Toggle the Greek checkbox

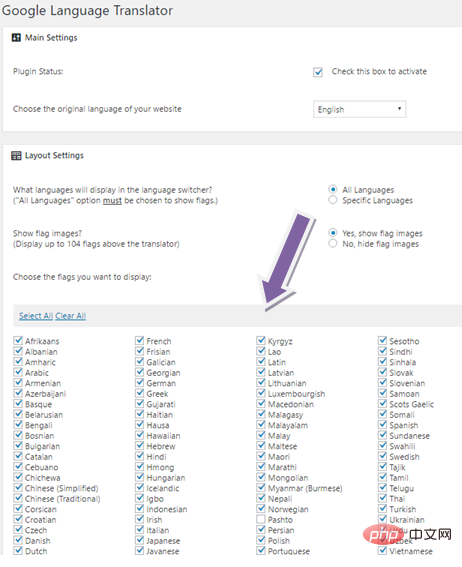(x=140, y=393)
